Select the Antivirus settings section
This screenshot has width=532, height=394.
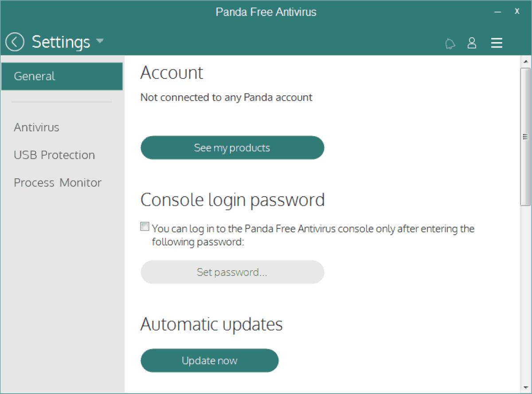point(36,127)
